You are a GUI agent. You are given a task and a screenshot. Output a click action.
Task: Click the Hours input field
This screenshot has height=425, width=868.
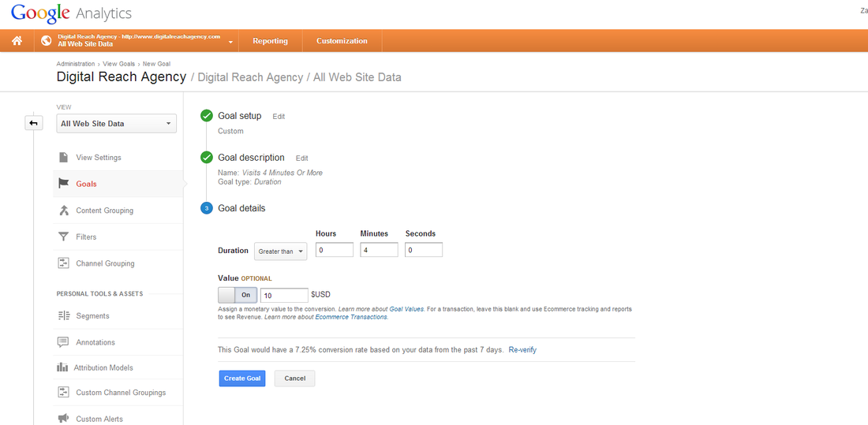point(335,250)
